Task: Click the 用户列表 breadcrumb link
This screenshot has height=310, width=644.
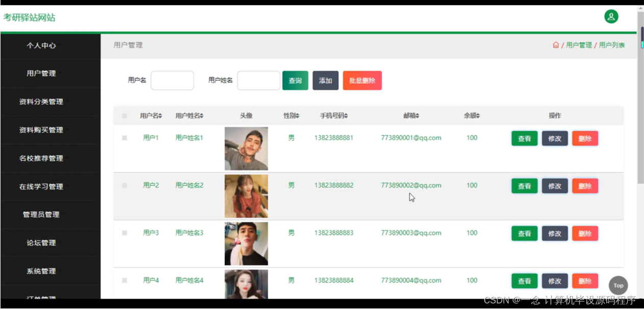Action: 612,45
